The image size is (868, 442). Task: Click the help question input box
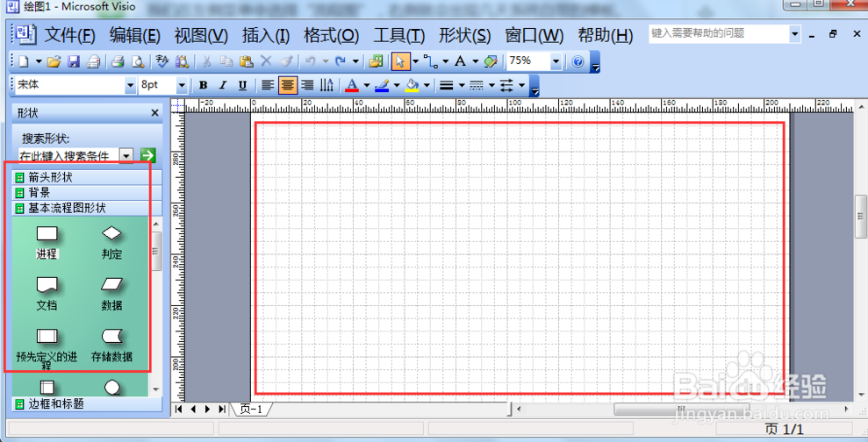pos(719,33)
